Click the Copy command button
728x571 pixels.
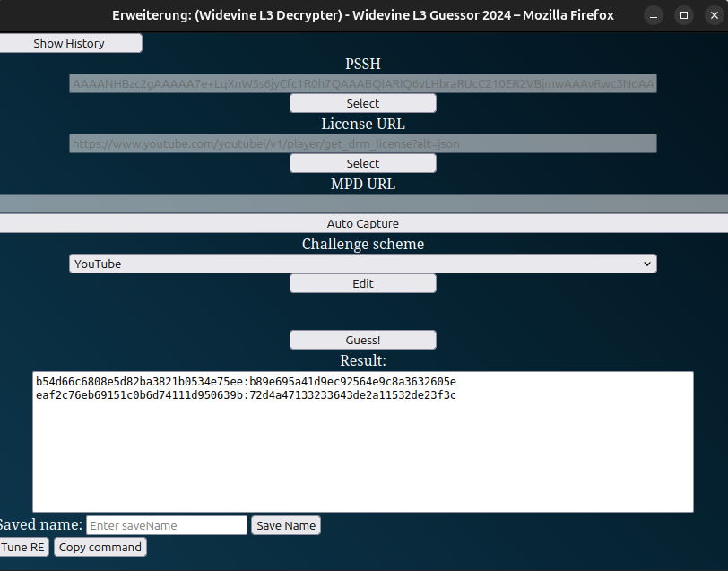(x=100, y=547)
